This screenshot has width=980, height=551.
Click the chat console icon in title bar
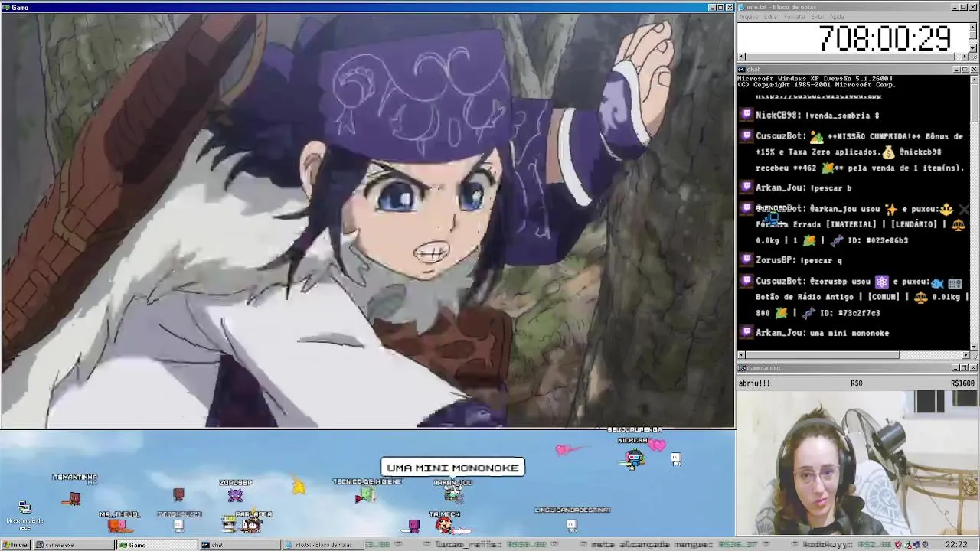pos(742,70)
